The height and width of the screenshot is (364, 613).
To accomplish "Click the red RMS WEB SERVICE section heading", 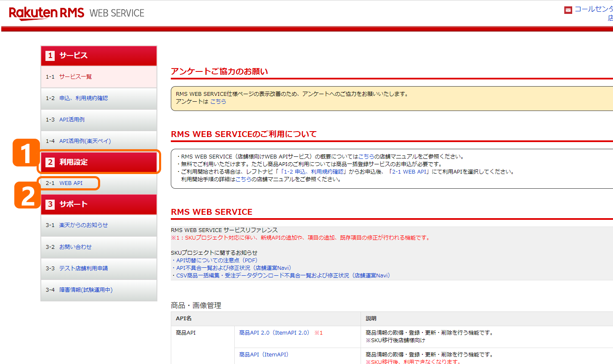I will click(212, 212).
